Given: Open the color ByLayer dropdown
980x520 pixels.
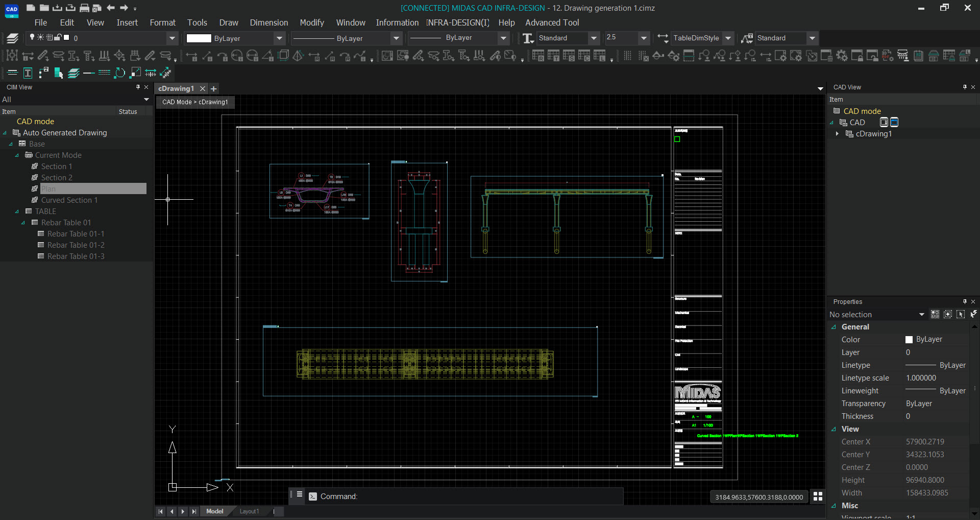Looking at the screenshot, I should click(x=279, y=38).
